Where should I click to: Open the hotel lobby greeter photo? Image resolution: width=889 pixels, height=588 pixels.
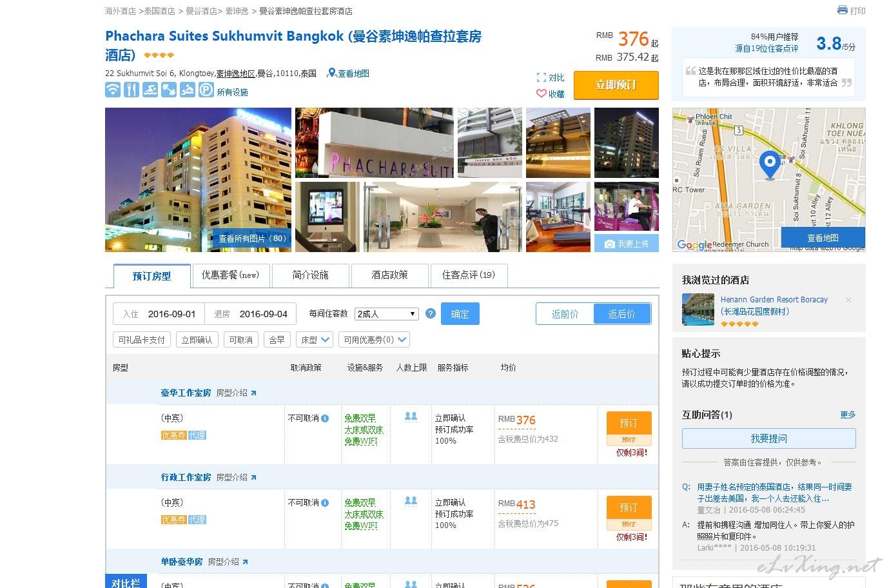(443, 217)
